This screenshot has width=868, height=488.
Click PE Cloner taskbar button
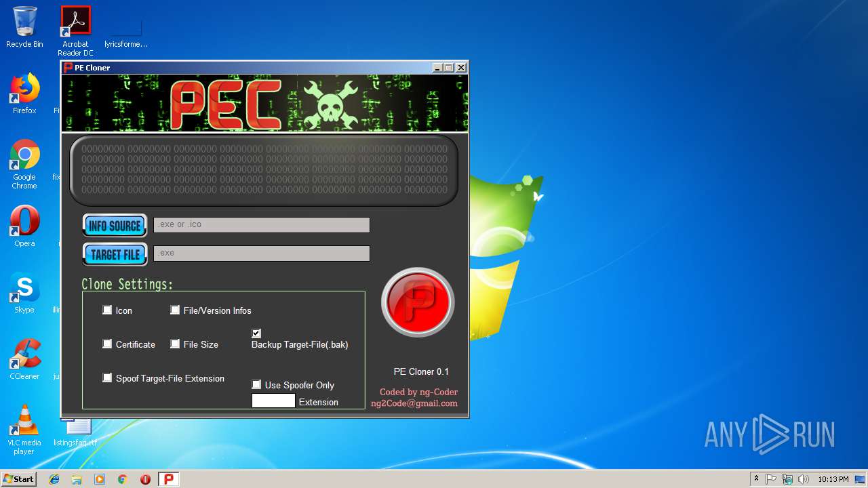[x=169, y=479]
